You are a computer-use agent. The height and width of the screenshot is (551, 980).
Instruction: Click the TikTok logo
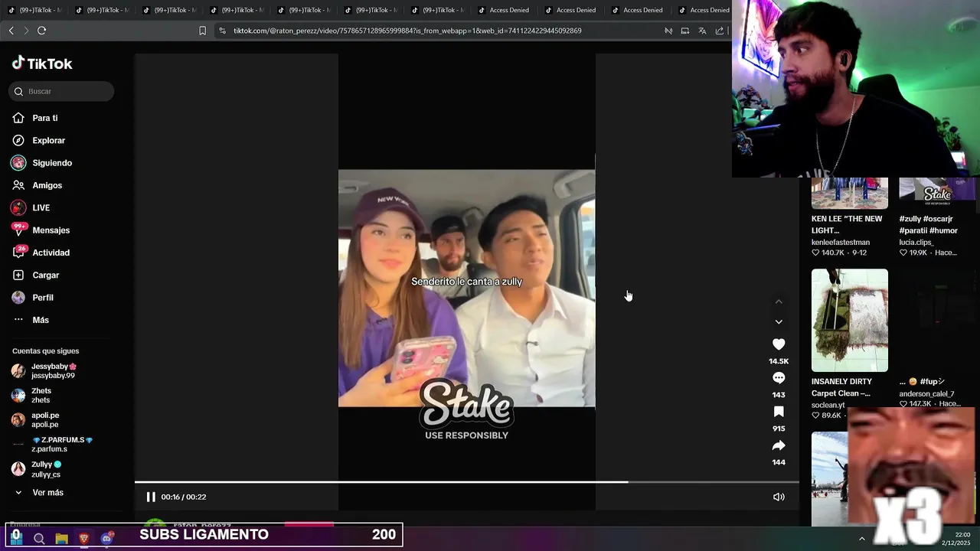(x=42, y=64)
